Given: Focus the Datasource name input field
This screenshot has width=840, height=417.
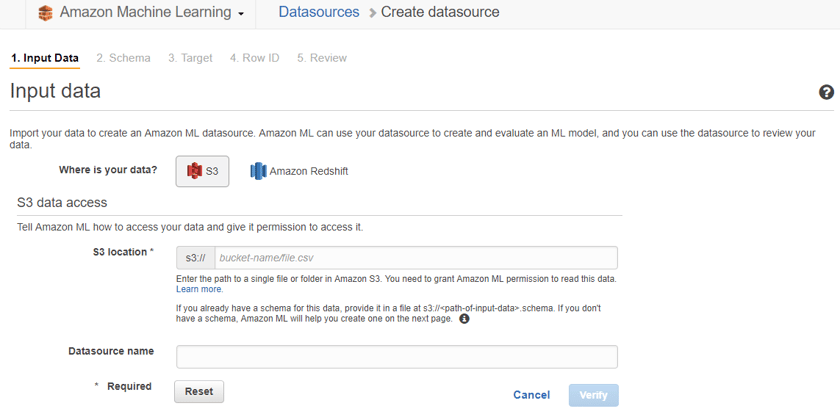Looking at the screenshot, I should [397, 357].
